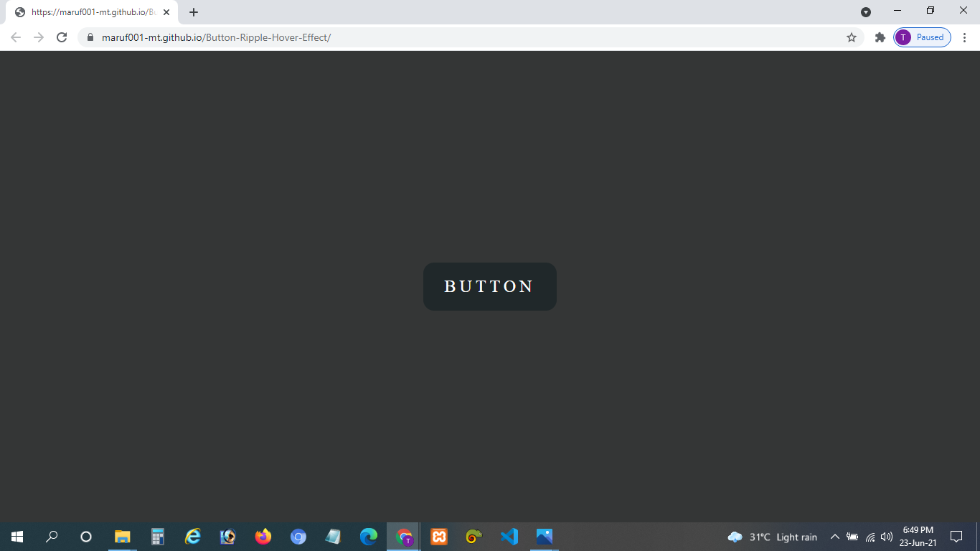Open a new browser tab
Image resolution: width=980 pixels, height=551 pixels.
coord(194,11)
